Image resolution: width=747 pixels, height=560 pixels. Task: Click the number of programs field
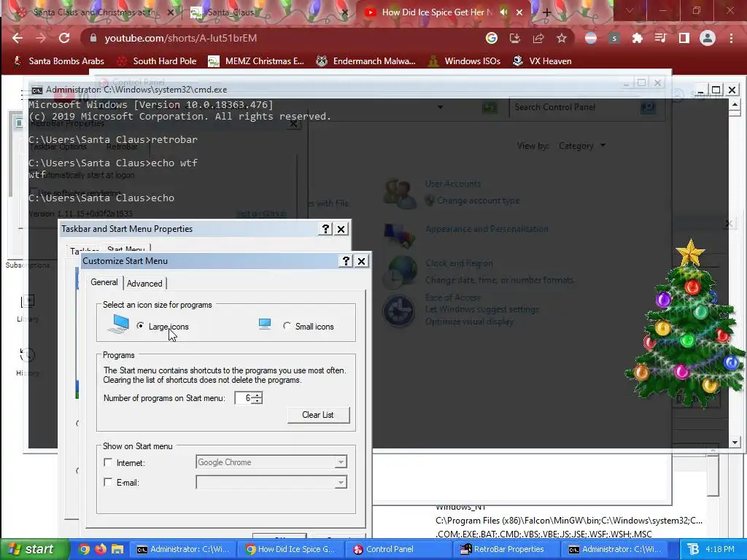pyautogui.click(x=244, y=397)
